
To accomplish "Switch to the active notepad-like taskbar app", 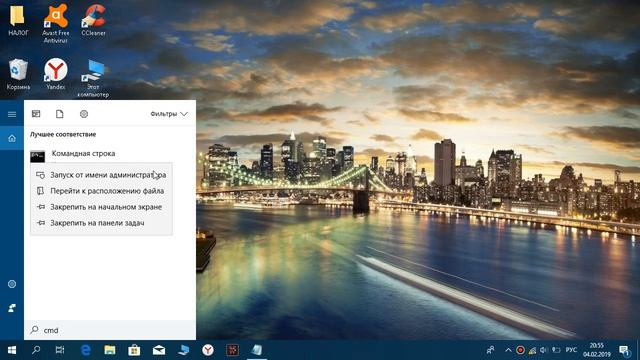I will click(257, 350).
